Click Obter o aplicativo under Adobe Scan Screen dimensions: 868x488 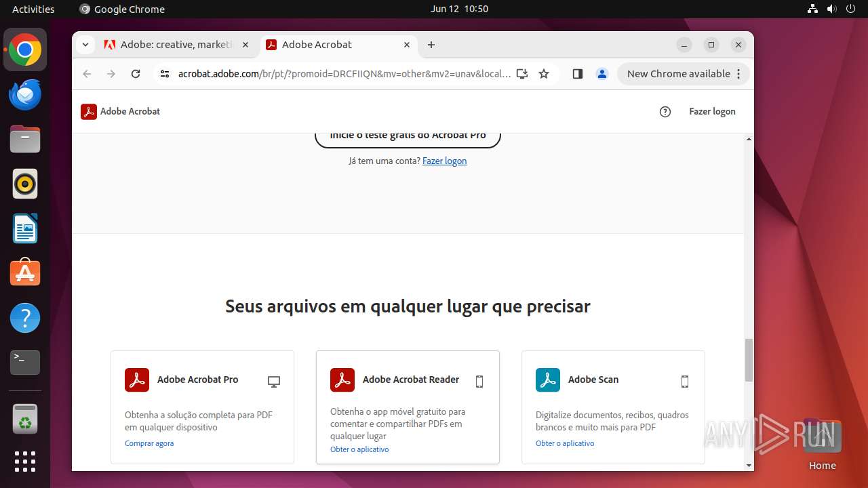point(565,443)
